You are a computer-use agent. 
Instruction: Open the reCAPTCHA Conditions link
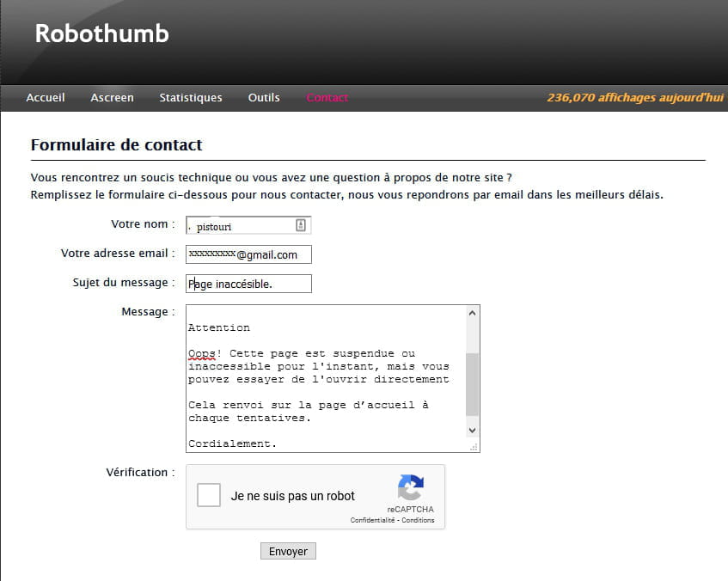point(418,520)
